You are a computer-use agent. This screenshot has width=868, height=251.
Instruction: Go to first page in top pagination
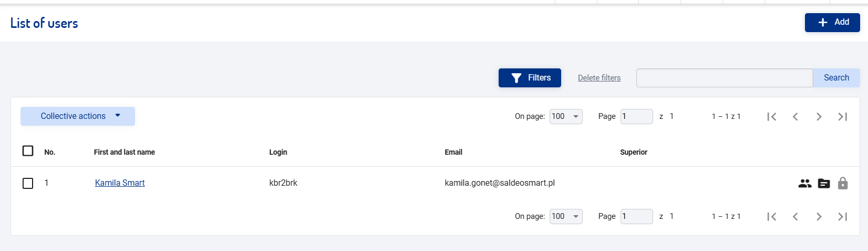[772, 117]
